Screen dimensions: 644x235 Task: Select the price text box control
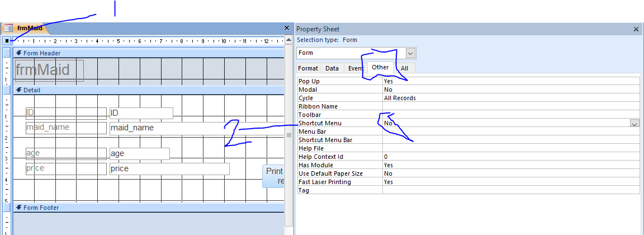(169, 168)
